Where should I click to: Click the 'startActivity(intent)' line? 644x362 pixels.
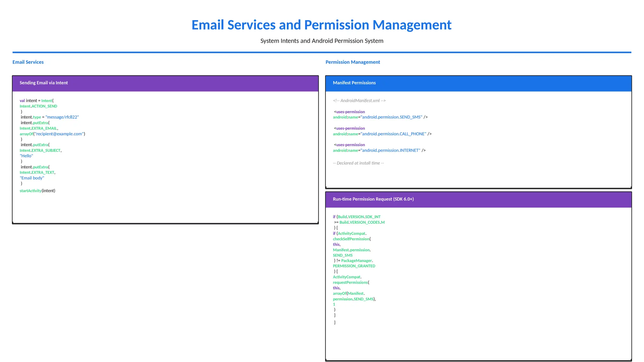[37, 191]
